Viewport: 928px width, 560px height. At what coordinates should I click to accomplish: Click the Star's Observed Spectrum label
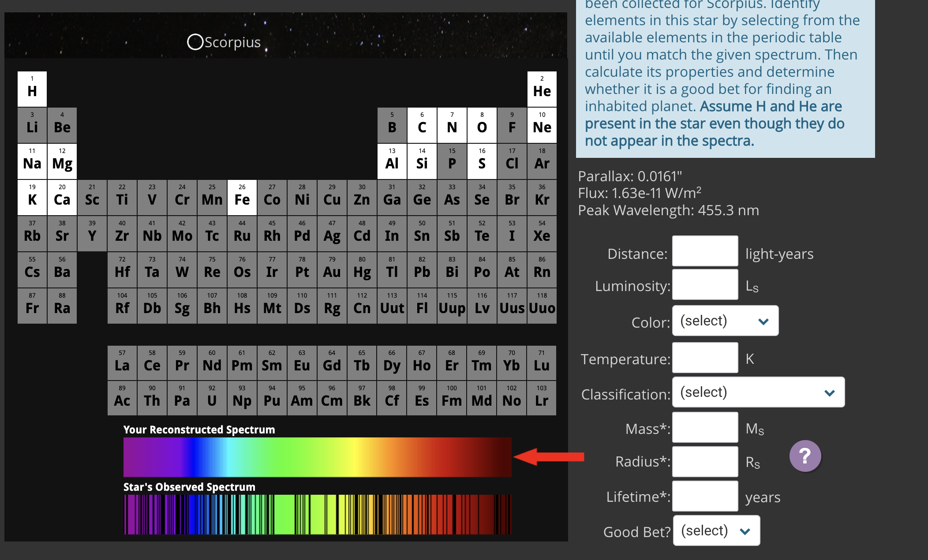[x=189, y=487]
